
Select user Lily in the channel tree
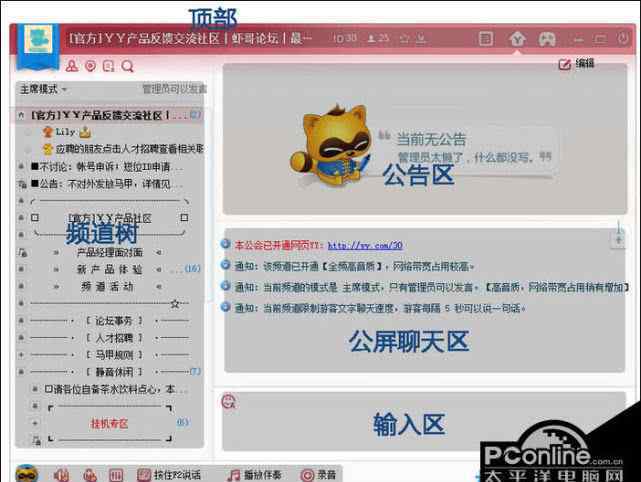(x=65, y=132)
